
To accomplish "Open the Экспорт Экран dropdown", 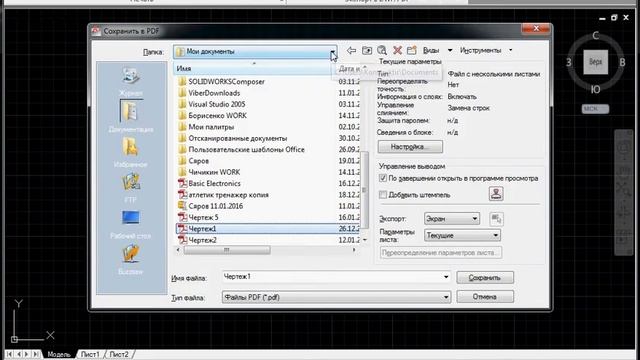I will [452, 219].
